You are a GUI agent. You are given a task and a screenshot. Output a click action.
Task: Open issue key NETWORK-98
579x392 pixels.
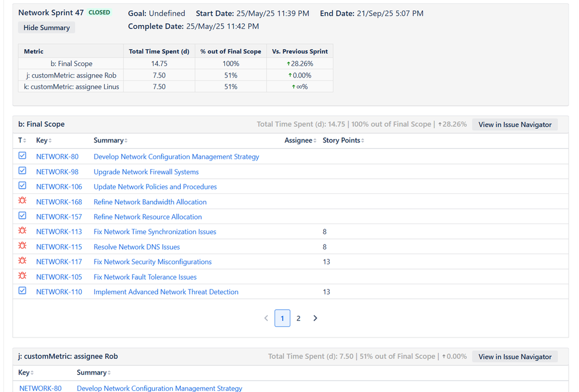click(57, 172)
